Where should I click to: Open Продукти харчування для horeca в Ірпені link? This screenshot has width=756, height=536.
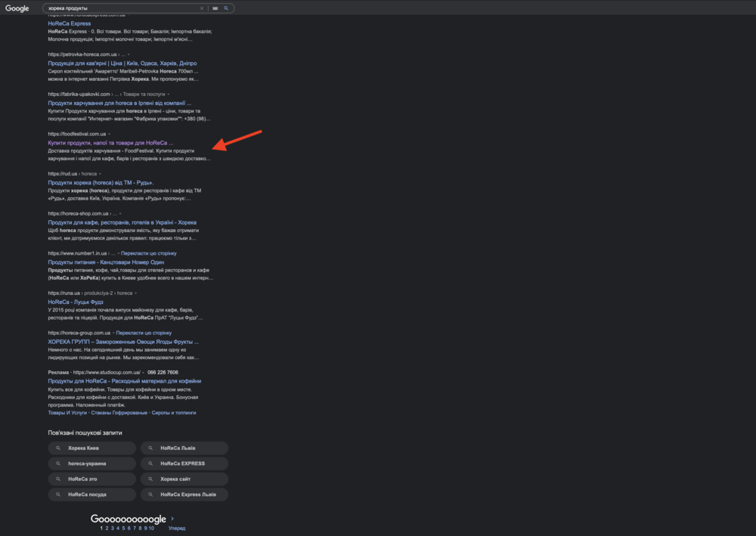[119, 103]
